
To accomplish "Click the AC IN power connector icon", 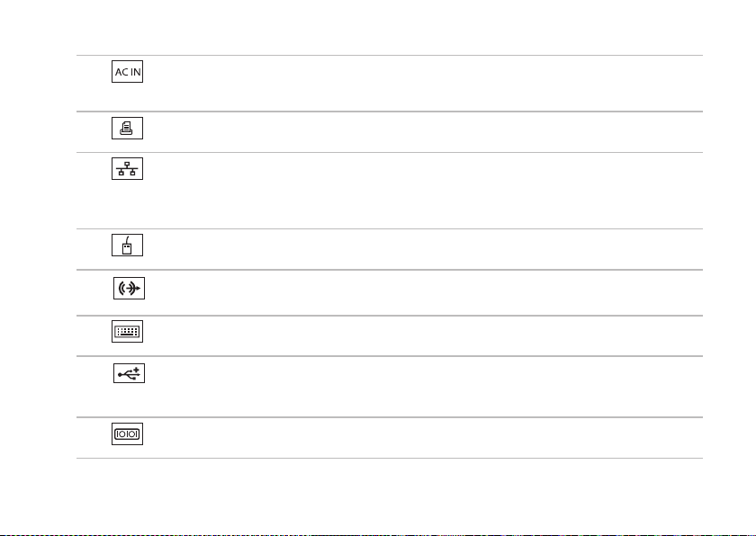I will [x=127, y=71].
